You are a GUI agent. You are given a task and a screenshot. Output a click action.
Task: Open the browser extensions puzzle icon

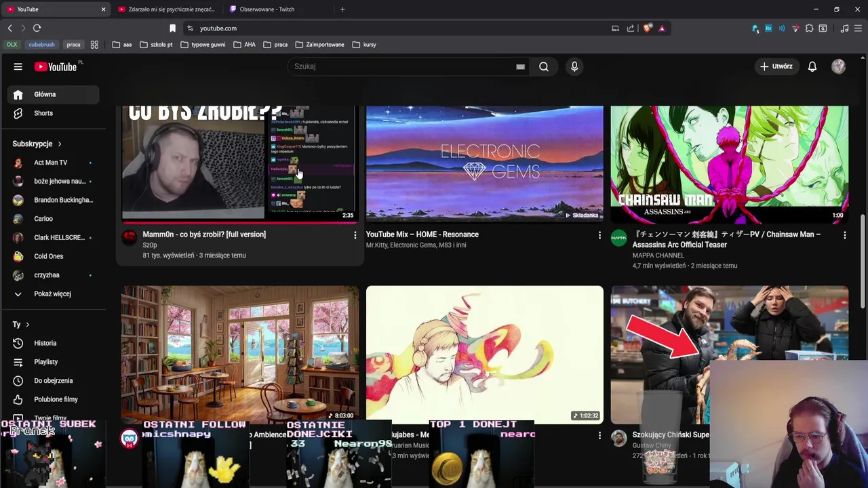809,28
